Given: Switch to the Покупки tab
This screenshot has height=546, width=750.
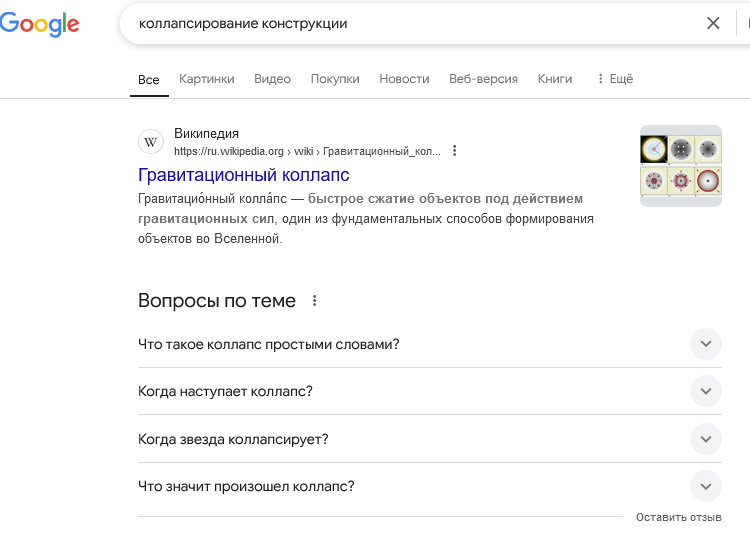Looking at the screenshot, I should [335, 79].
